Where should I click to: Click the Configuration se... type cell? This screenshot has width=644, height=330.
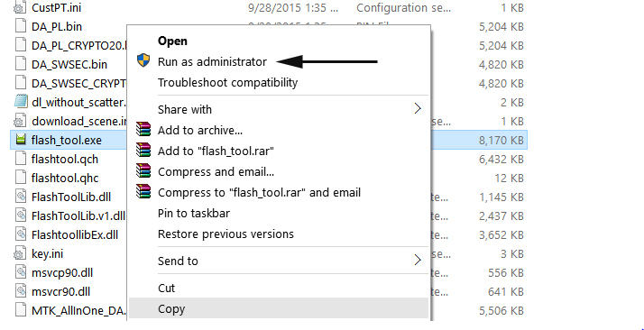point(403,8)
